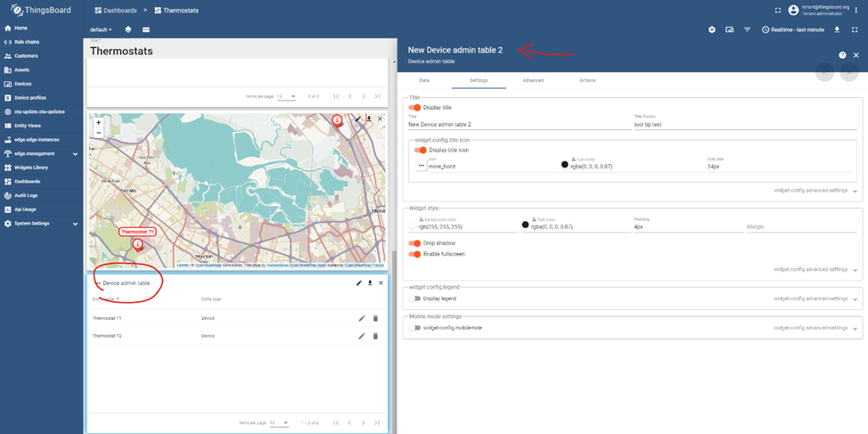Click OpenStreetMap attribution link on map

(207, 266)
